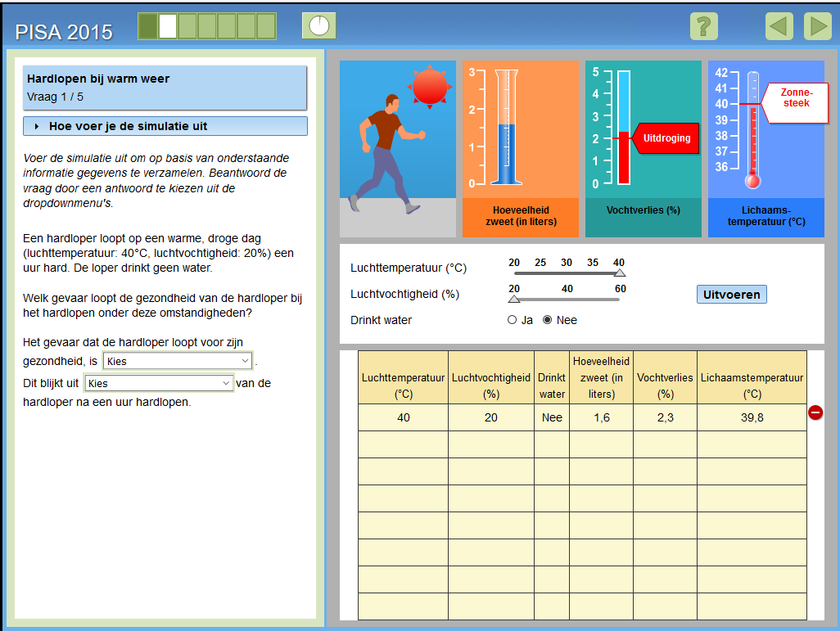Click the red Uitdroging marker label
This screenshot has height=631, width=840.
pos(666,138)
